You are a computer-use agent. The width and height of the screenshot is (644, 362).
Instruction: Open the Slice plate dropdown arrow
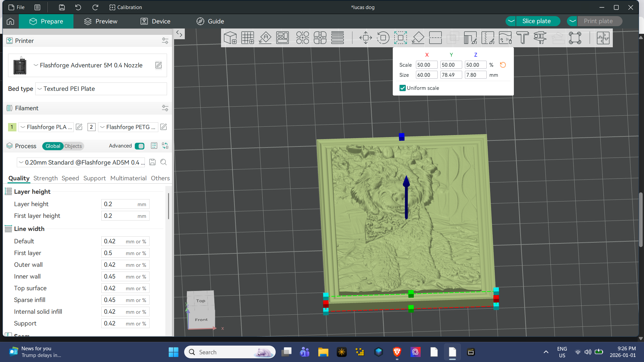511,21
